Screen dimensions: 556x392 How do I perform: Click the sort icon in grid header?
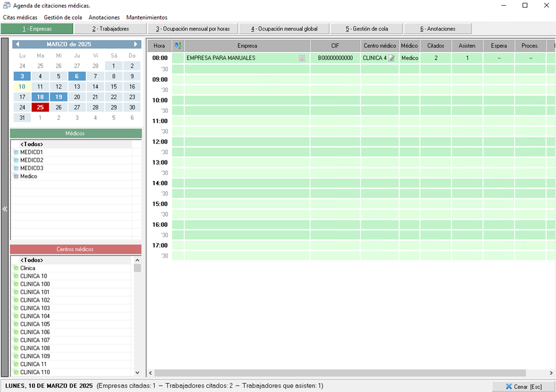pos(178,45)
